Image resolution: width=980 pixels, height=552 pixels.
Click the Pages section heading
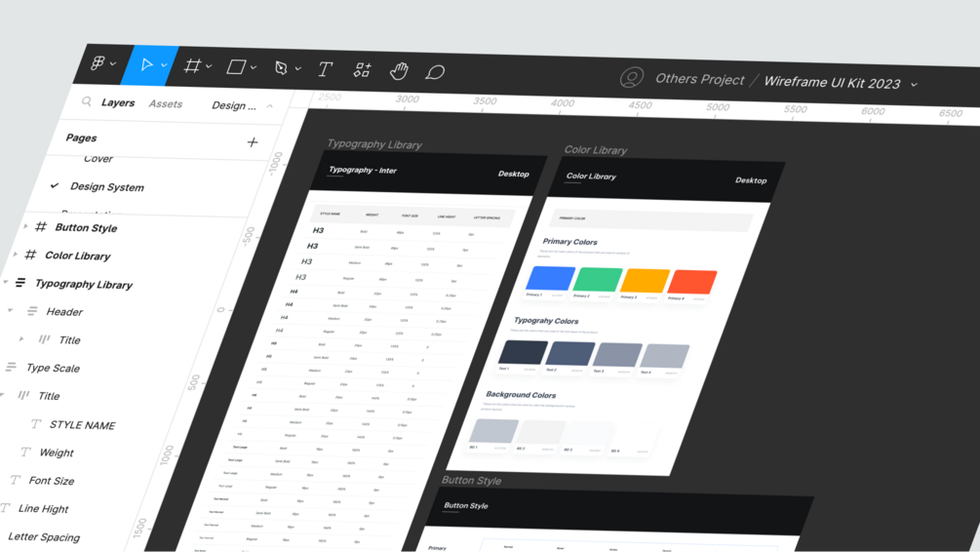pos(81,138)
